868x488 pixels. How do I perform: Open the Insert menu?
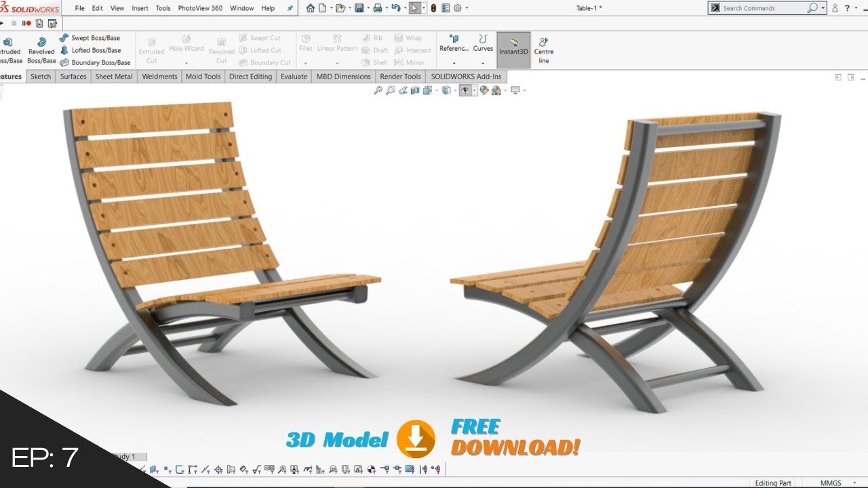coord(140,8)
